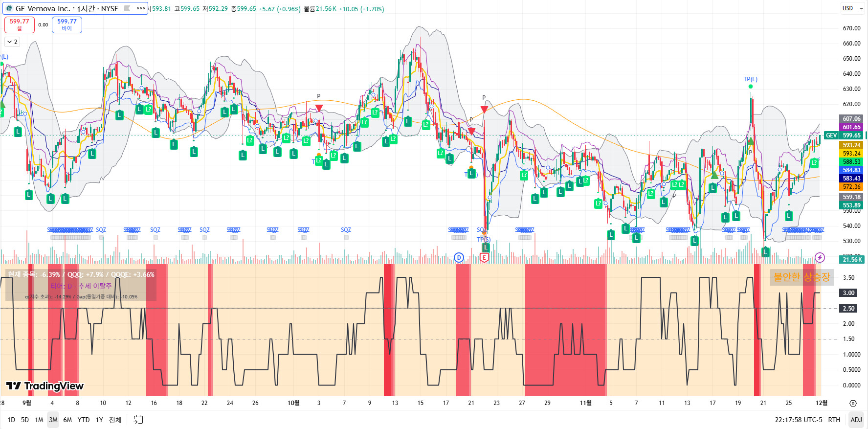Click the red P down-arrow marker near 10월 3
The height and width of the screenshot is (429, 868).
point(319,108)
